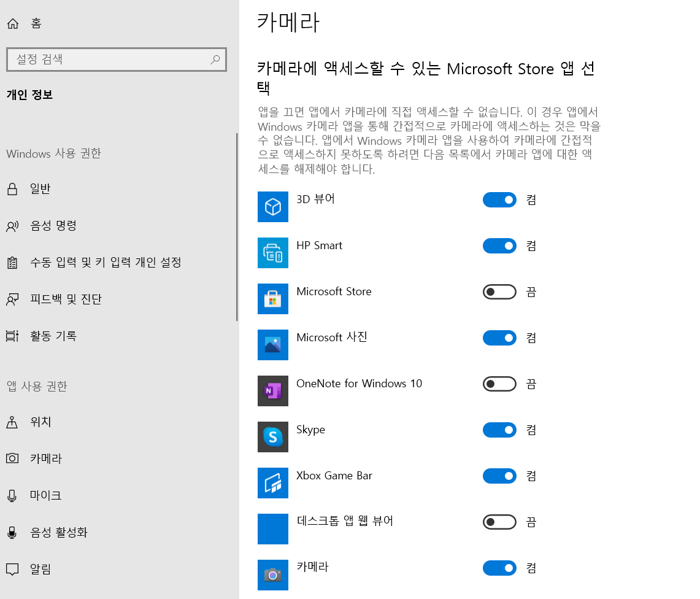Click the Xbox Game Bar app icon
This screenshot has width=700, height=599.
273,483
